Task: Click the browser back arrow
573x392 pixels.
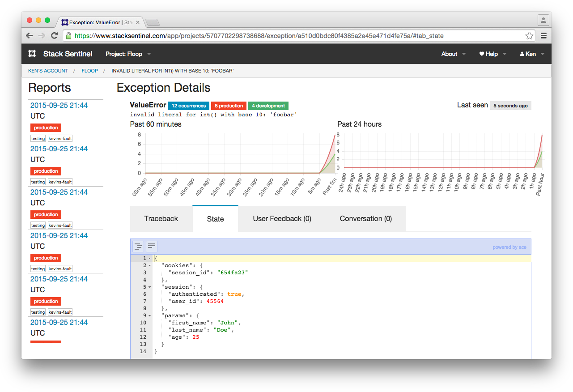Action: pos(29,36)
